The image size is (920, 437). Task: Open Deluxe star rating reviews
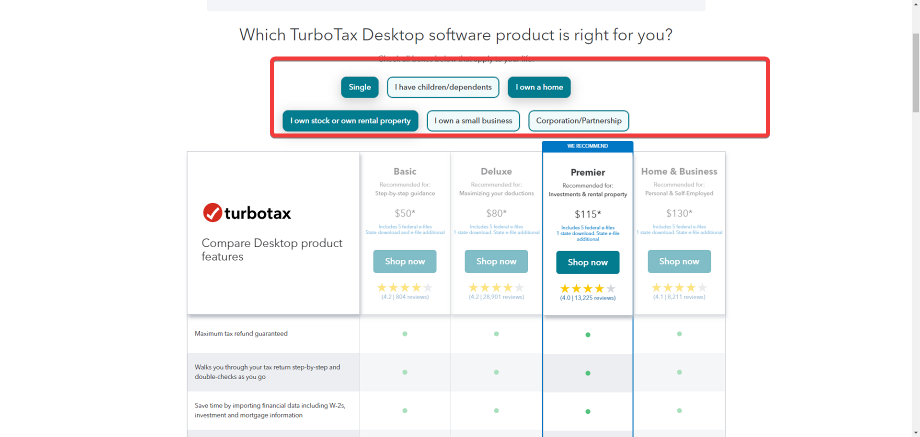click(x=496, y=287)
